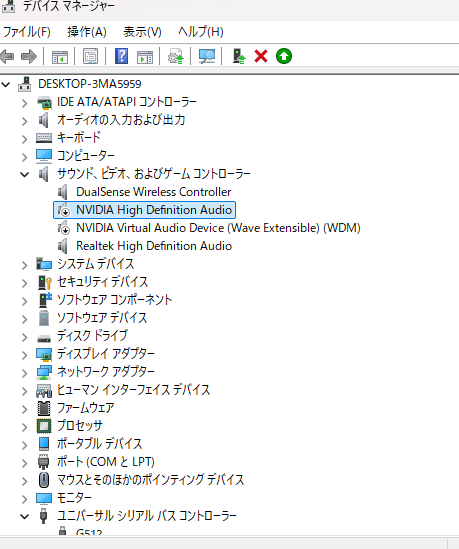Select NVIDIA Virtual Audio Device (Wave Extensible) (WDM)
This screenshot has height=549, width=459.
(218, 228)
